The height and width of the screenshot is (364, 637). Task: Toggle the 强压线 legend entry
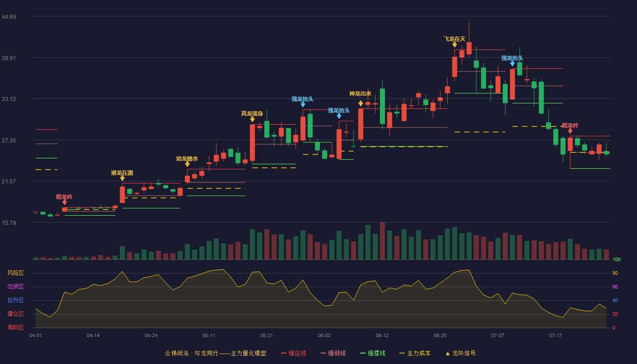(x=293, y=353)
